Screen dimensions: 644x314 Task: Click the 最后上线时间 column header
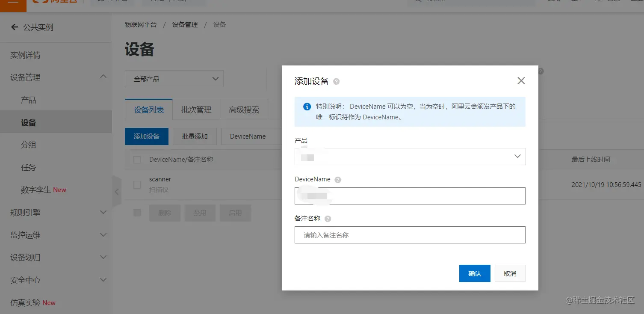(591, 160)
